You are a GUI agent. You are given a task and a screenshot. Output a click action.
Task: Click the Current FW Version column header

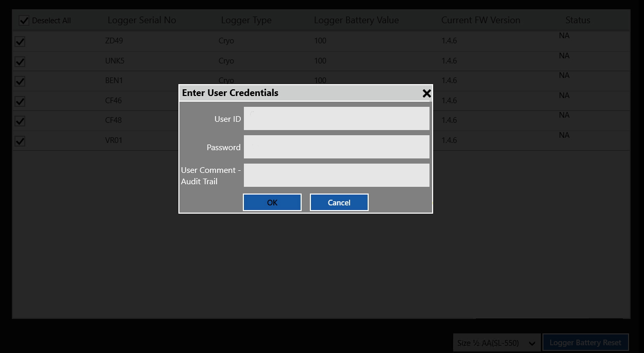coord(481,21)
